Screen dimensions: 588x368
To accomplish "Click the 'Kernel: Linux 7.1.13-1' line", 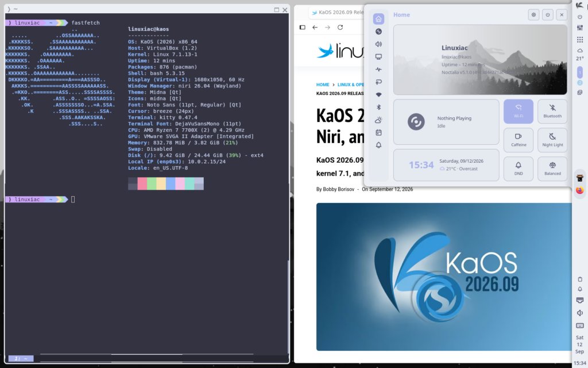I will [163, 55].
